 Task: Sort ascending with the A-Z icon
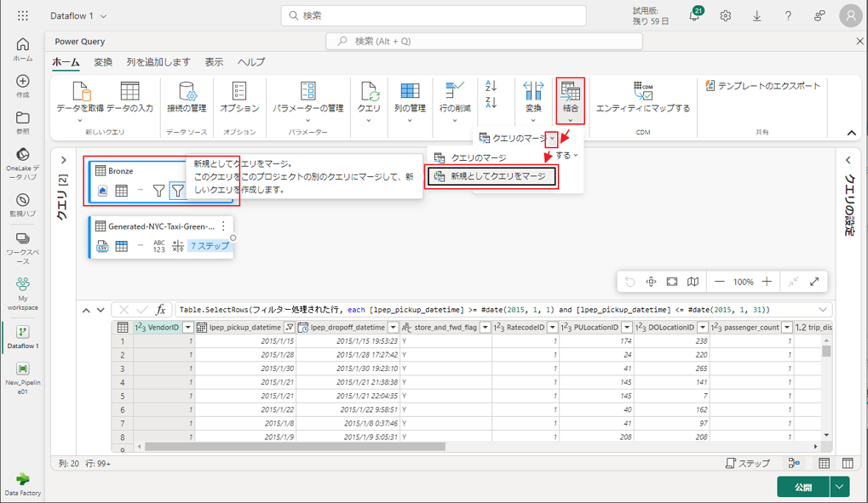click(491, 86)
